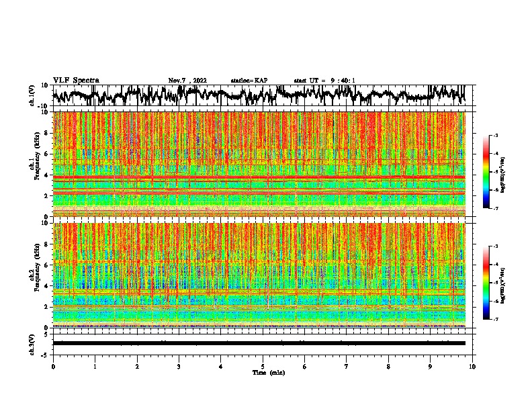The width and height of the screenshot is (532, 411).
Task: Click the "station=KAP" header label
Action: point(249,81)
